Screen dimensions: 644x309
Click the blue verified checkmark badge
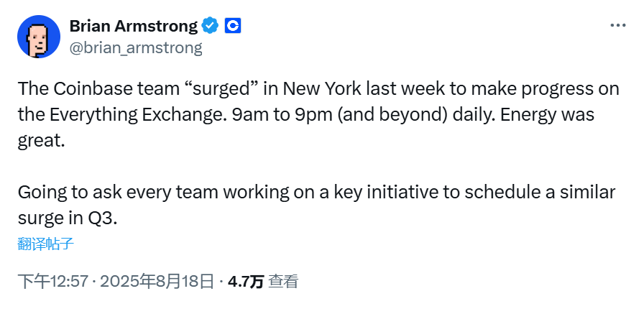[x=210, y=27]
